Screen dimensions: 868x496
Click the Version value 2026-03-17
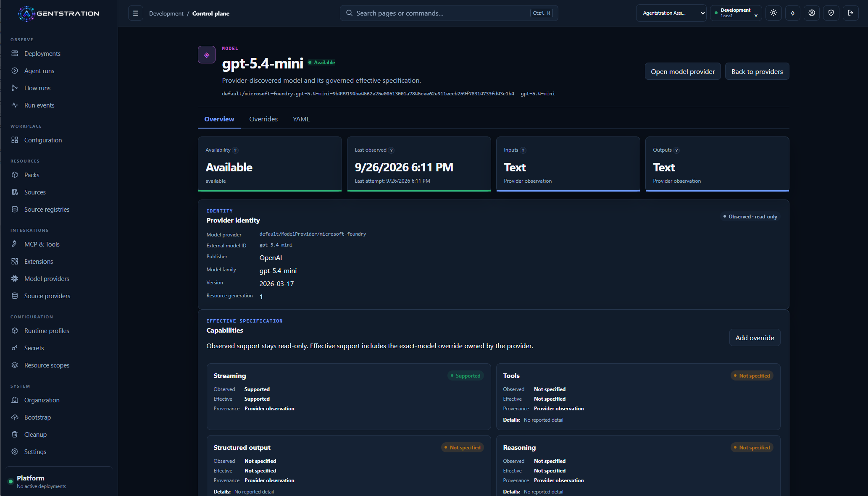[276, 284]
